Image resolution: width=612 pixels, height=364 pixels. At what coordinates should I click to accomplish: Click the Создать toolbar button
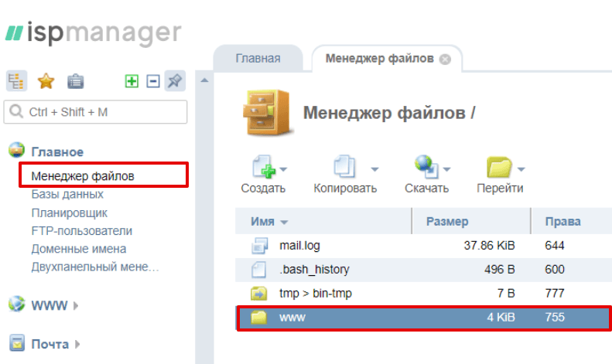tap(263, 174)
